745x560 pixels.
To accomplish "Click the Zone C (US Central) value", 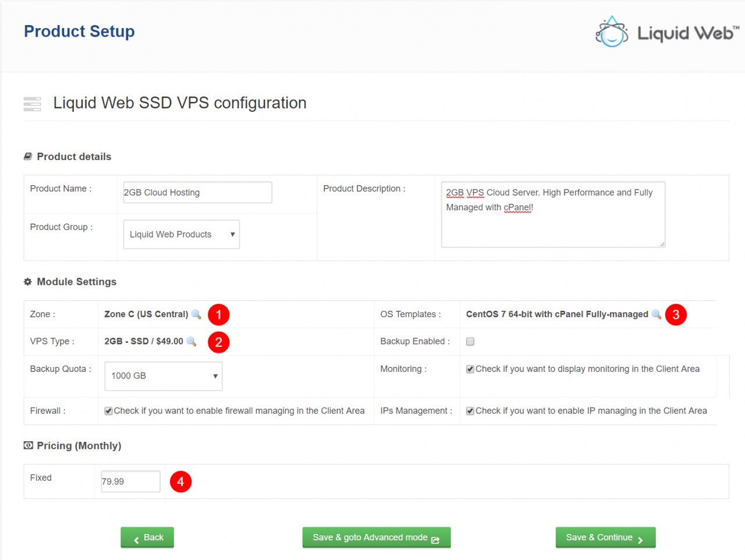I will 146,314.
